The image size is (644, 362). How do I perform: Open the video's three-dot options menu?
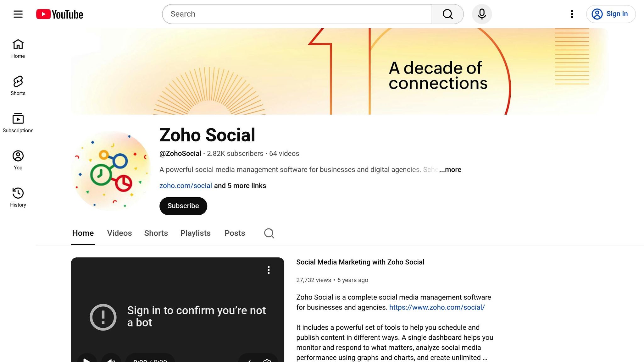coord(269,270)
